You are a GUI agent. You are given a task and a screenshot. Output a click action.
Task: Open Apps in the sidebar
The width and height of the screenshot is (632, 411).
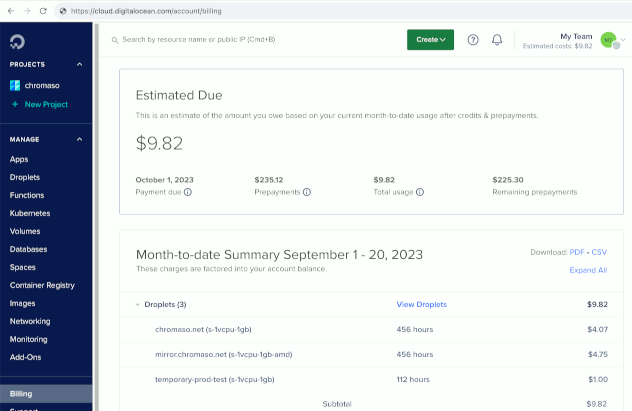pos(19,159)
